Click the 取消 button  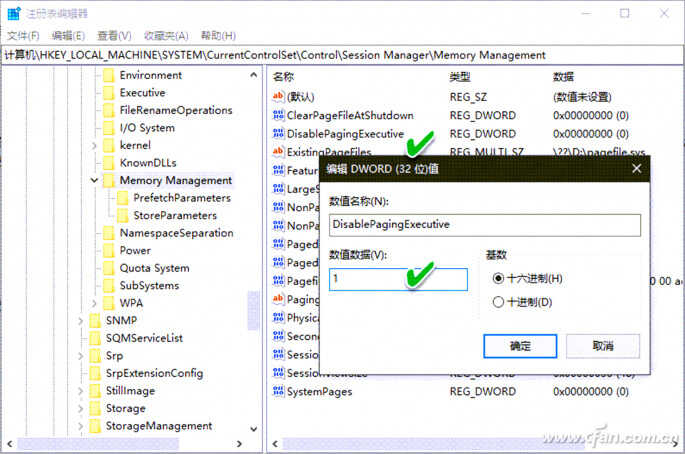[602, 346]
